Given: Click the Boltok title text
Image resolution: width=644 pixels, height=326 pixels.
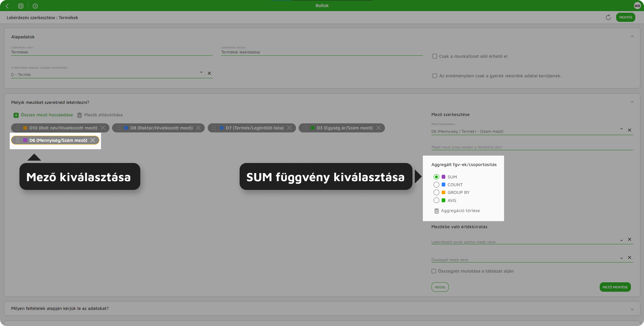Looking at the screenshot, I should click(x=322, y=6).
